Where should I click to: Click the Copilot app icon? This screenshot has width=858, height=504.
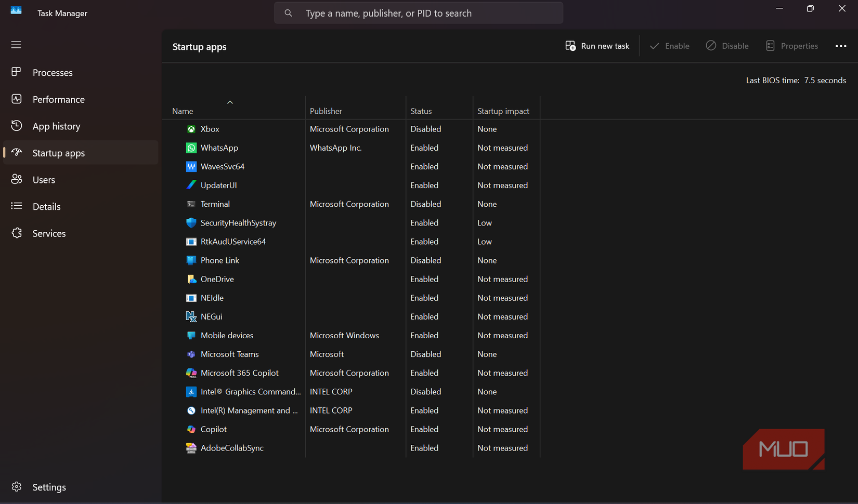(191, 429)
